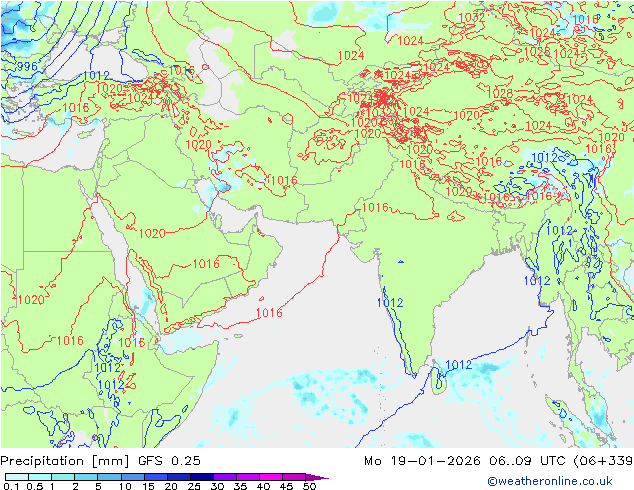
Task: Pick the 20–25 mm dark blue swatch
Action: [x=179, y=477]
